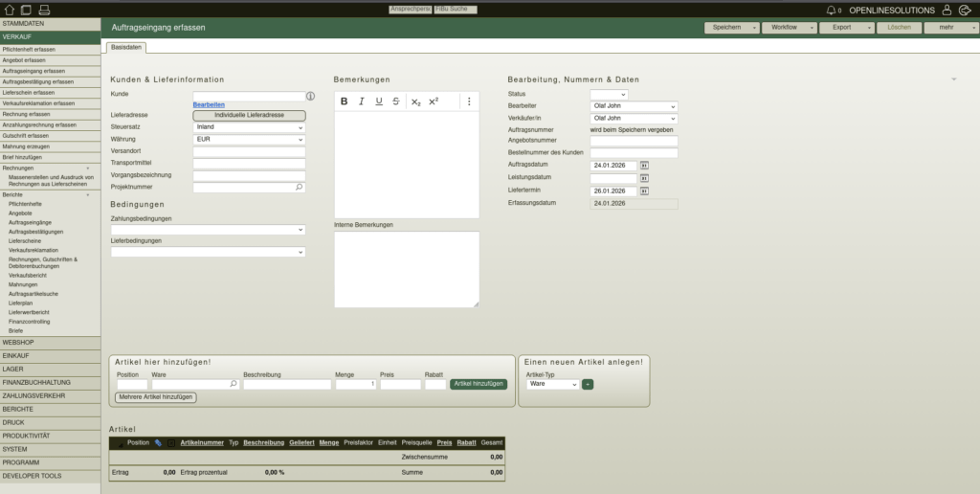The width and height of the screenshot is (980, 494).
Task: Click the Artikel hinzufügen button
Action: click(x=479, y=384)
